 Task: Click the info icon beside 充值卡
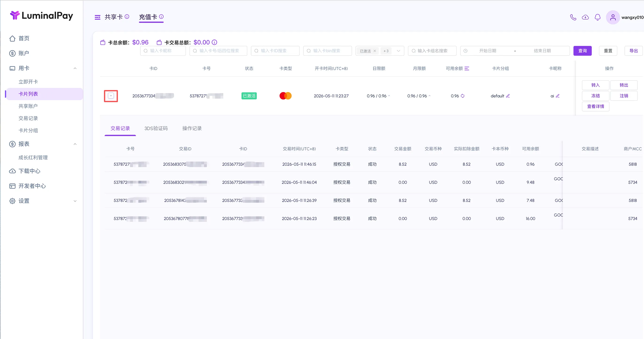[x=161, y=16]
